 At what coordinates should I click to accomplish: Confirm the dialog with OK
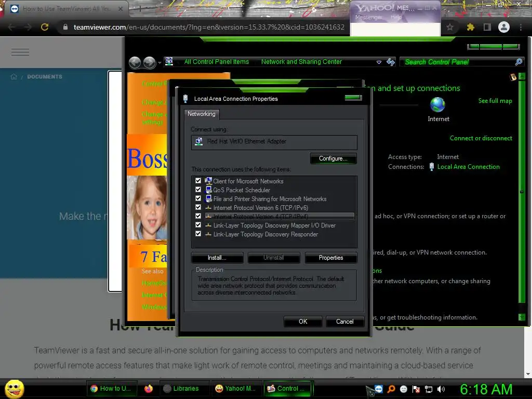coord(303,322)
